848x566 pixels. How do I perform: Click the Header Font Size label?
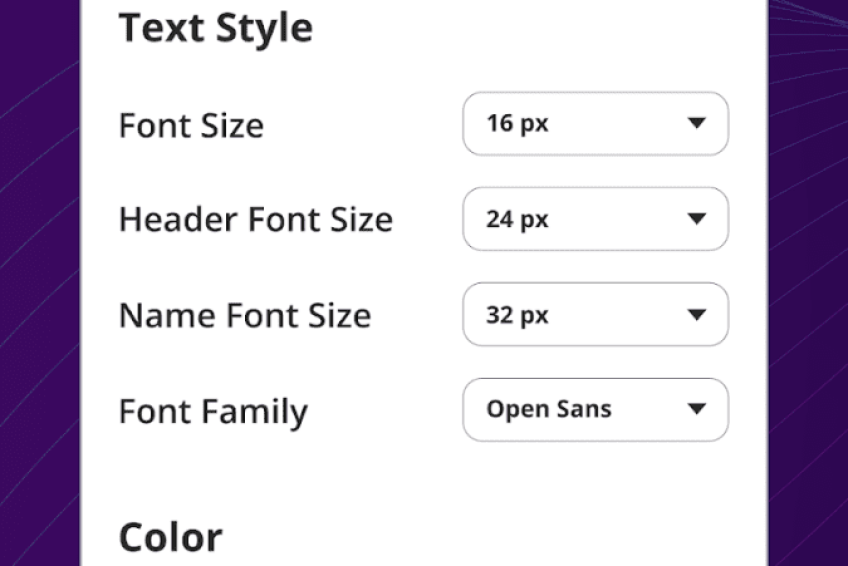pos(256,219)
